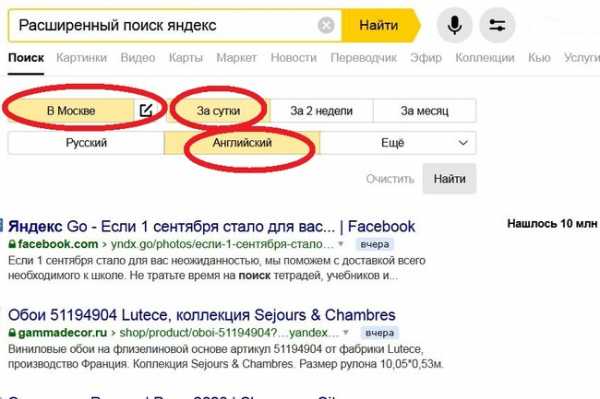600x399 pixels.
Task: Open advanced search filters slider icon
Action: coord(497,25)
